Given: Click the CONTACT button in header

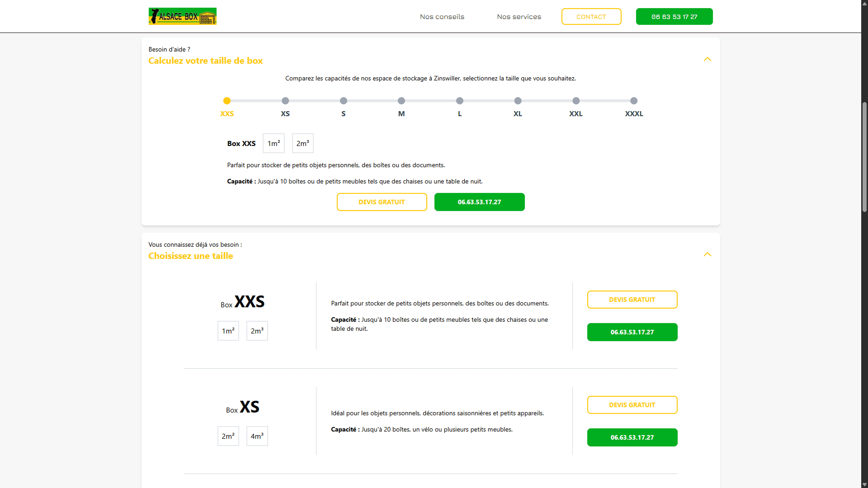Looking at the screenshot, I should [x=591, y=17].
